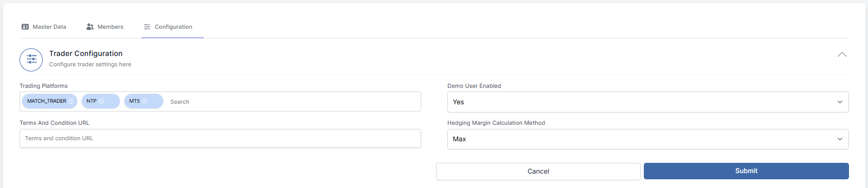
Task: Remove the MATCH_TRADER platform tag
Action: [71, 101]
